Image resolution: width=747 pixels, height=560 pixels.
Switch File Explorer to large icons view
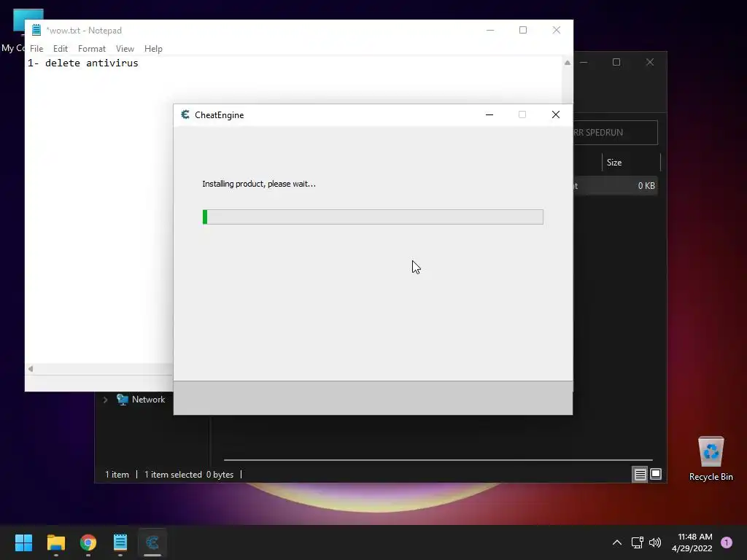tap(656, 474)
